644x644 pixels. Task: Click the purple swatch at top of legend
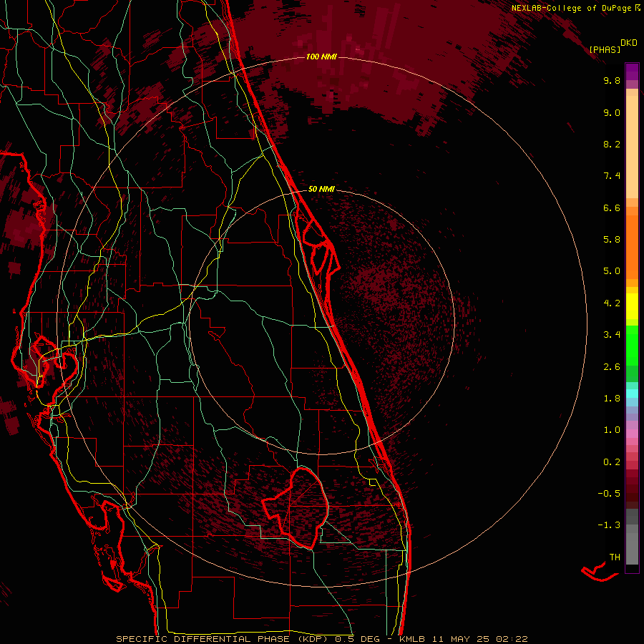pos(632,72)
